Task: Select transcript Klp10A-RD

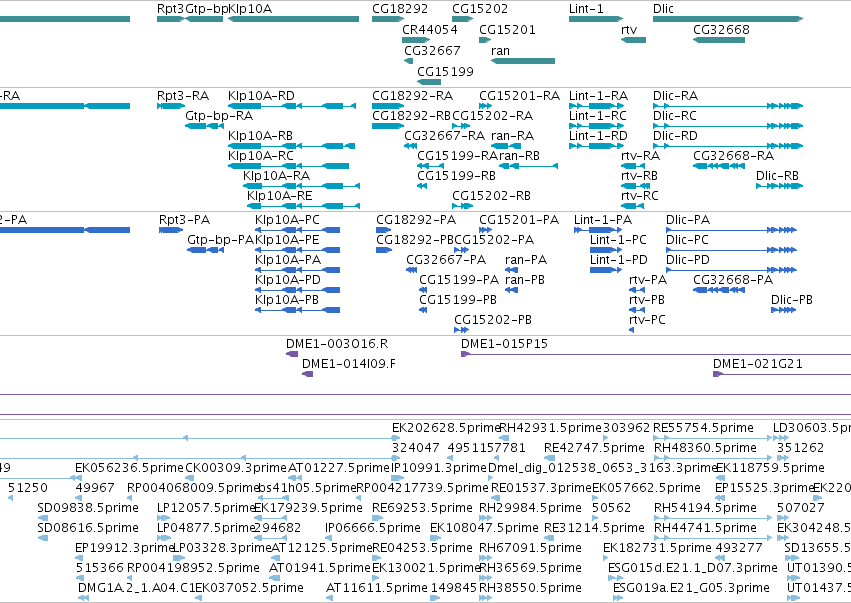Action: (x=292, y=106)
